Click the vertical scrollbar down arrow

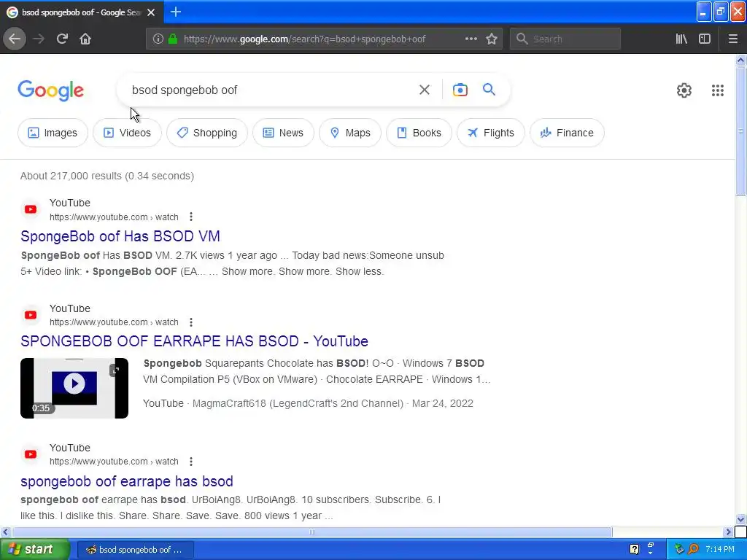pyautogui.click(x=741, y=519)
